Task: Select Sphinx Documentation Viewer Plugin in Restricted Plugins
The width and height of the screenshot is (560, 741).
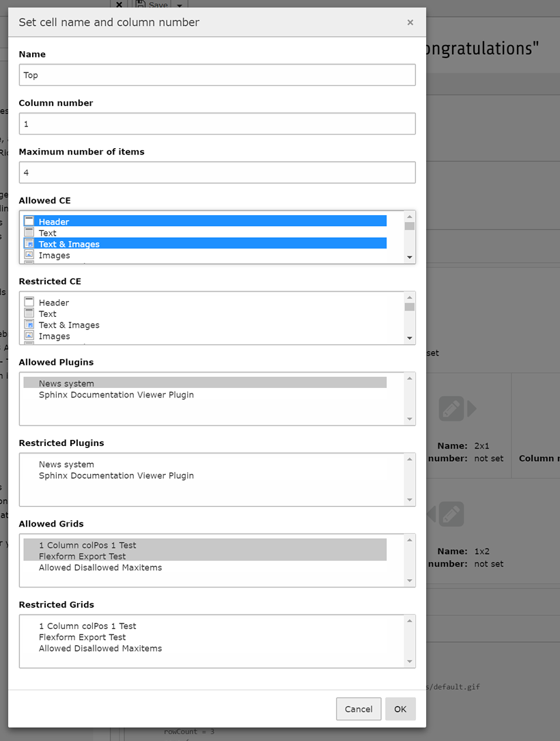Action: pos(116,475)
